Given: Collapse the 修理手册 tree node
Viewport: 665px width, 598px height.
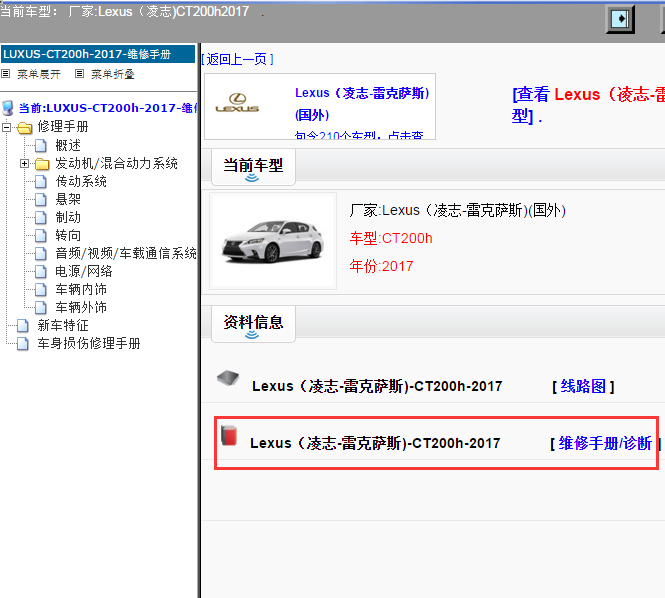Looking at the screenshot, I should coord(6,127).
